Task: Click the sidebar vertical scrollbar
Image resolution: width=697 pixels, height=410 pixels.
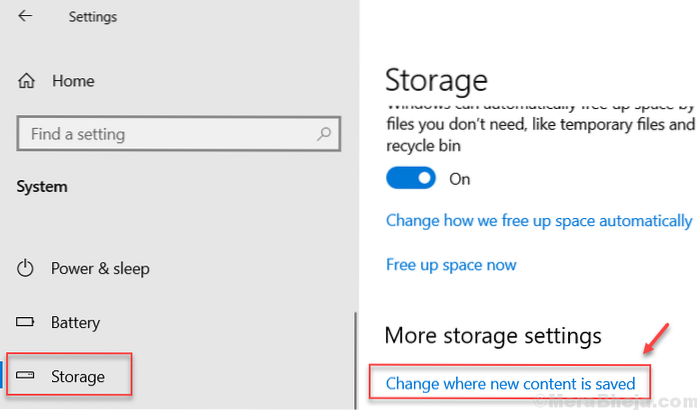Action: 354,360
